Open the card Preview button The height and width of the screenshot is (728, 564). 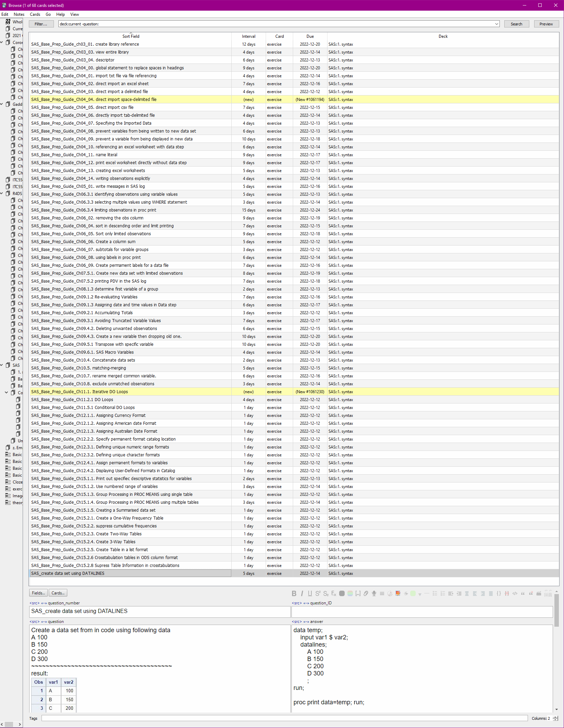[546, 24]
